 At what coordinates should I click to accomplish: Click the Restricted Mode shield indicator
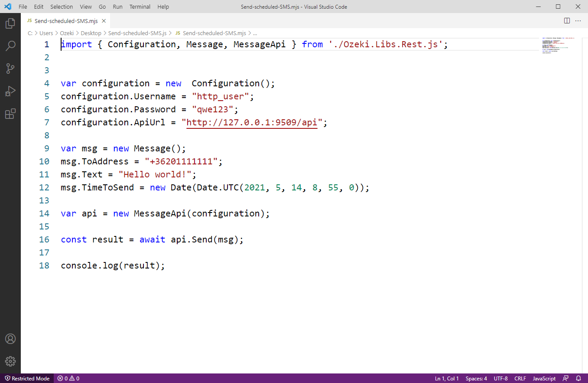pos(27,378)
